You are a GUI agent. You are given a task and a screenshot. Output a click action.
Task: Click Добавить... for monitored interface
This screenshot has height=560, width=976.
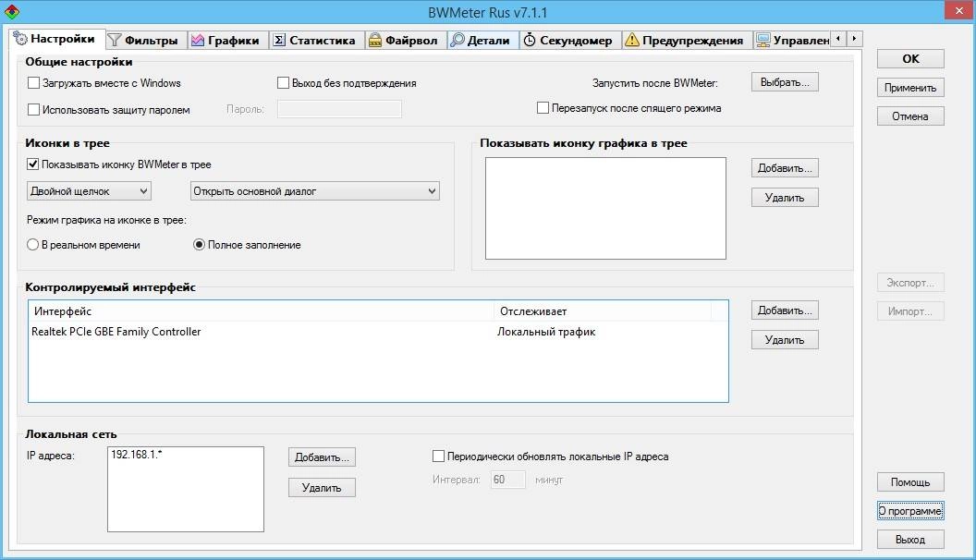[785, 310]
